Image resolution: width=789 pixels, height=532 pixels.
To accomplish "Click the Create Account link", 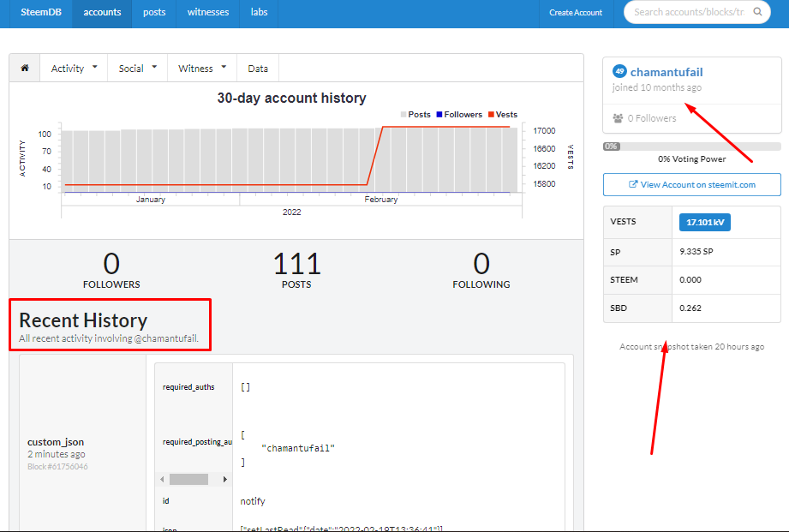I will pyautogui.click(x=576, y=13).
